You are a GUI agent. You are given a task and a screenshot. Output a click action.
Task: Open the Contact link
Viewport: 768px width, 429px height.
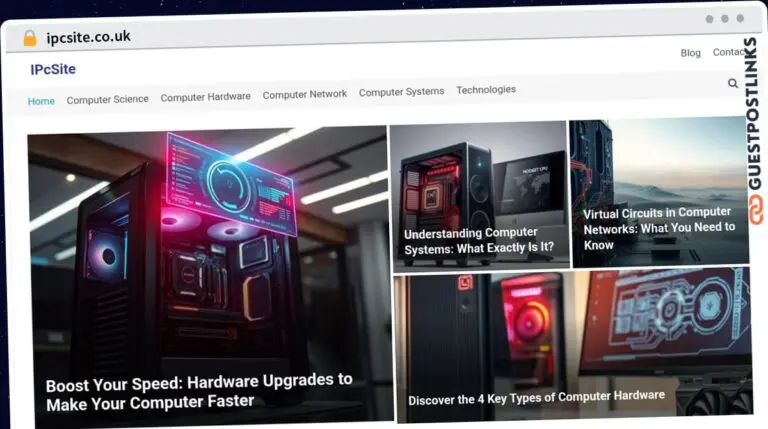[x=730, y=52]
